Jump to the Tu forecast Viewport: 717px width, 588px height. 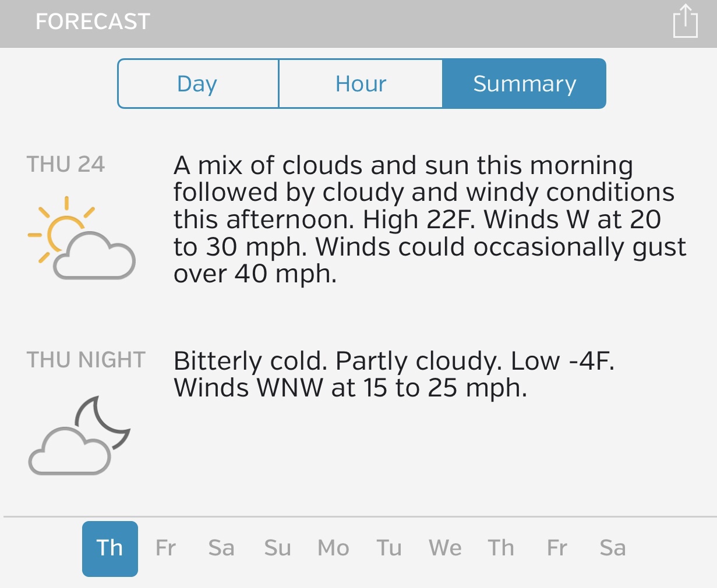pyautogui.click(x=389, y=548)
